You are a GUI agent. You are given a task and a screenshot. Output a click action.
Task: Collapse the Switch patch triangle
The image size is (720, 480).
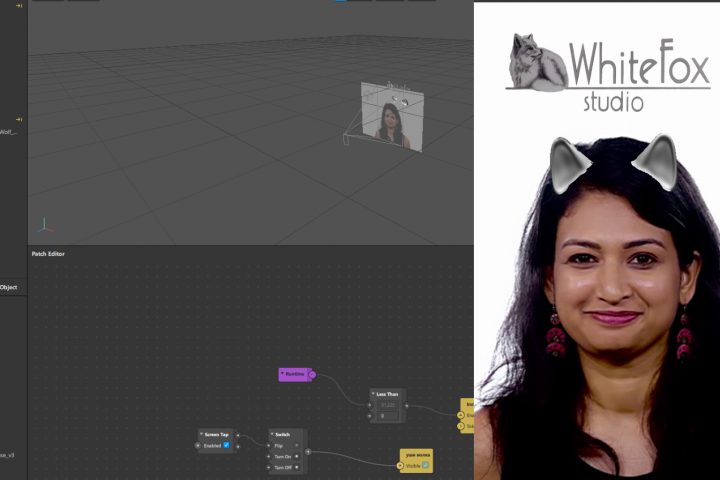(272, 434)
